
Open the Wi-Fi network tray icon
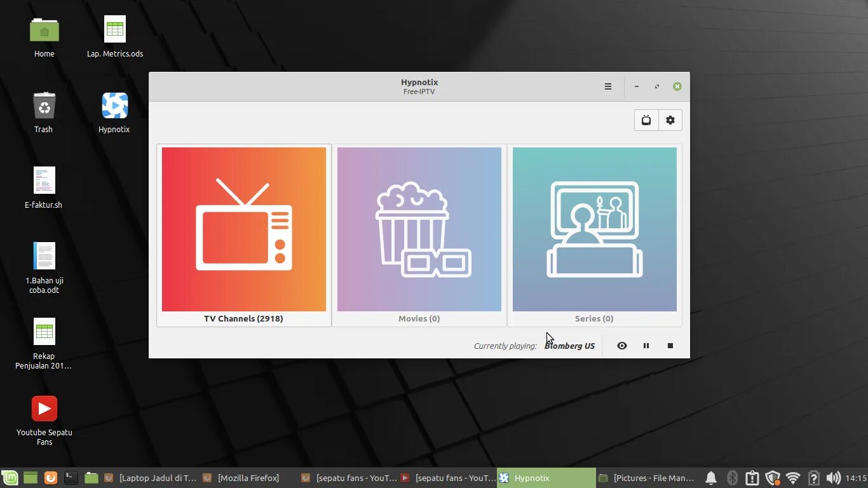[793, 478]
